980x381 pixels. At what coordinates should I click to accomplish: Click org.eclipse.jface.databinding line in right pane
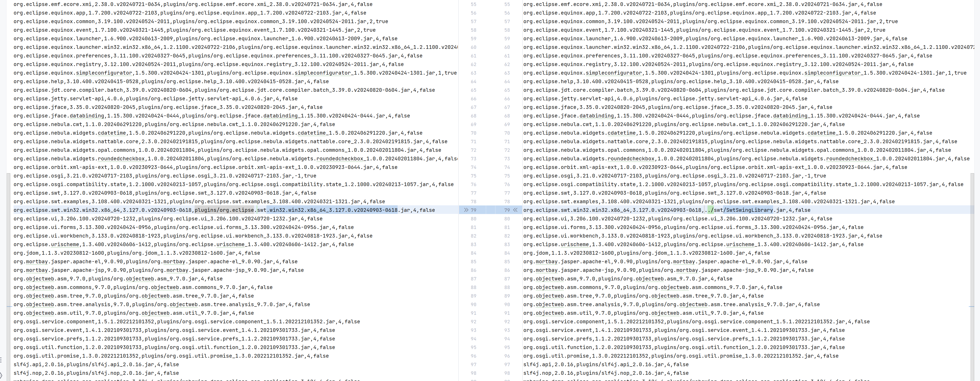(722, 116)
